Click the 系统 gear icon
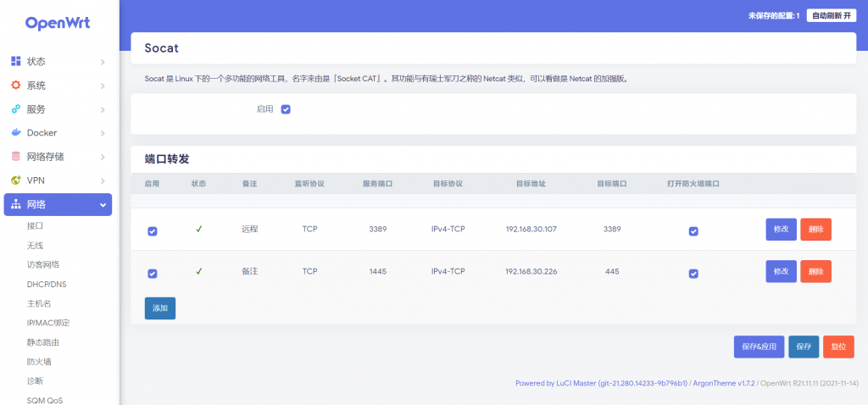Image resolution: width=868 pixels, height=405 pixels. tap(16, 86)
